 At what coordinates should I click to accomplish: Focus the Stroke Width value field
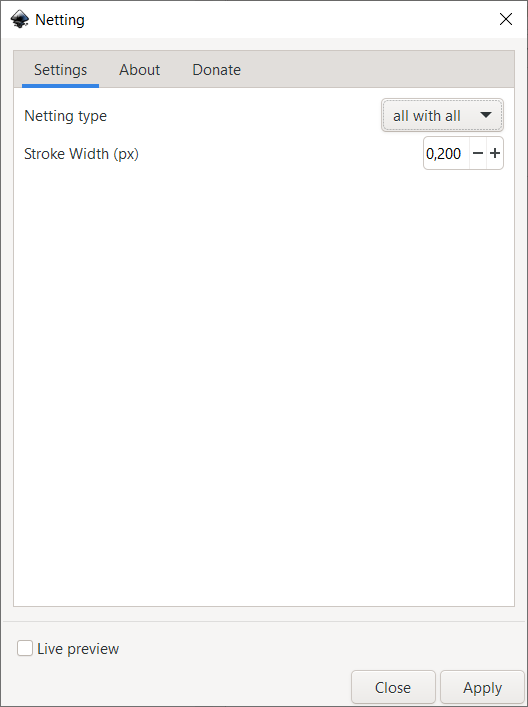pos(446,154)
